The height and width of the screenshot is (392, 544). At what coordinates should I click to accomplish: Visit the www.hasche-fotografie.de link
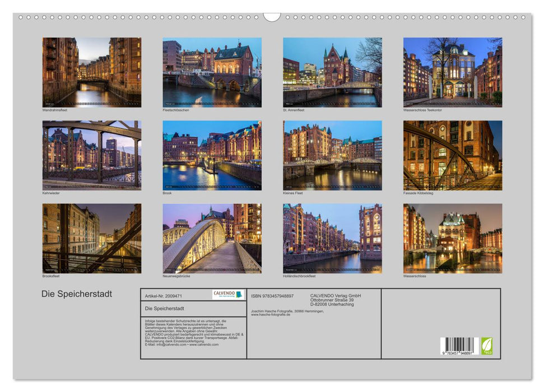click(x=269, y=315)
